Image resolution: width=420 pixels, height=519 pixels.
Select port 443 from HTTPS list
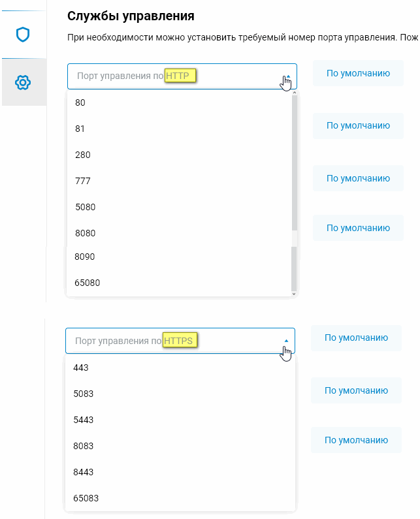[180, 368]
